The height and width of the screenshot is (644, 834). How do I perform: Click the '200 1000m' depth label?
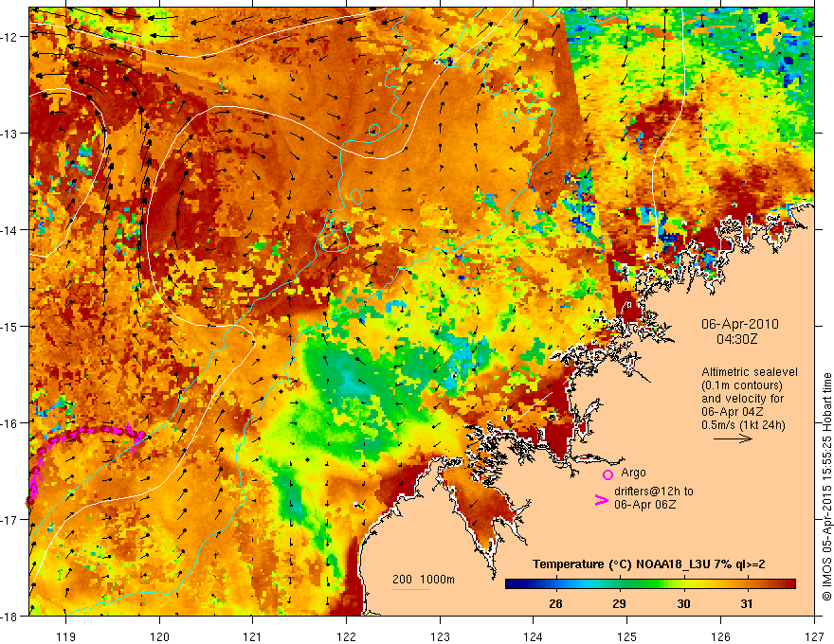(424, 580)
